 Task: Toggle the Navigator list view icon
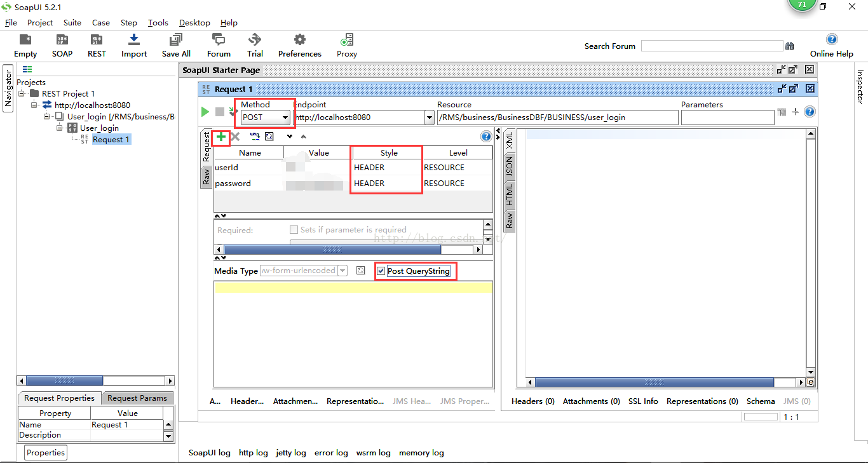[x=27, y=69]
